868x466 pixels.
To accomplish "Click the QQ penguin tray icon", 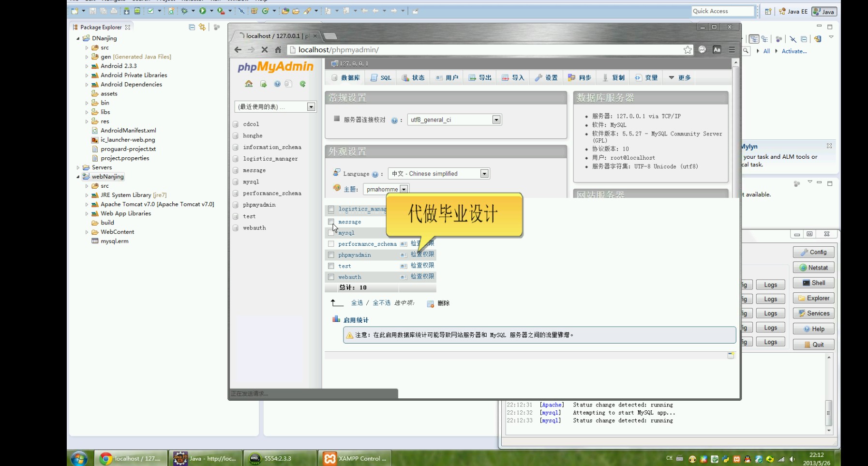I will coord(748,459).
